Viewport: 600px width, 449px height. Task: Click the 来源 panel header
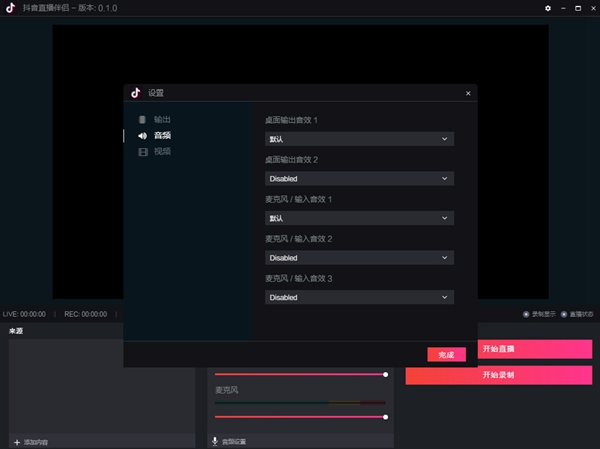pyautogui.click(x=16, y=331)
